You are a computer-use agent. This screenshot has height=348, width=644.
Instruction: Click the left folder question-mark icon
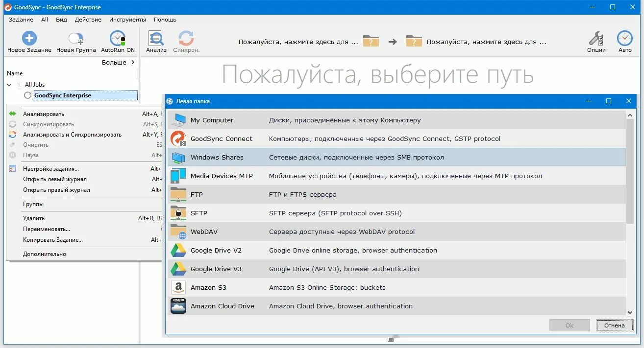[x=371, y=41]
